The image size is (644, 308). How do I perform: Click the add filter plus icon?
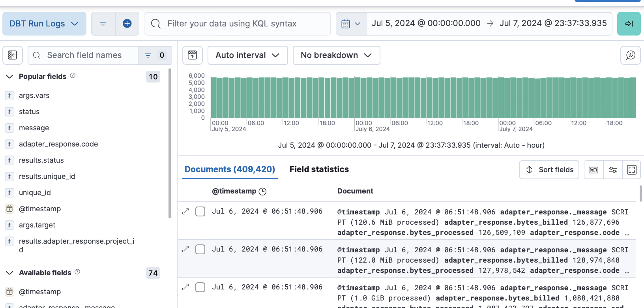click(x=127, y=24)
